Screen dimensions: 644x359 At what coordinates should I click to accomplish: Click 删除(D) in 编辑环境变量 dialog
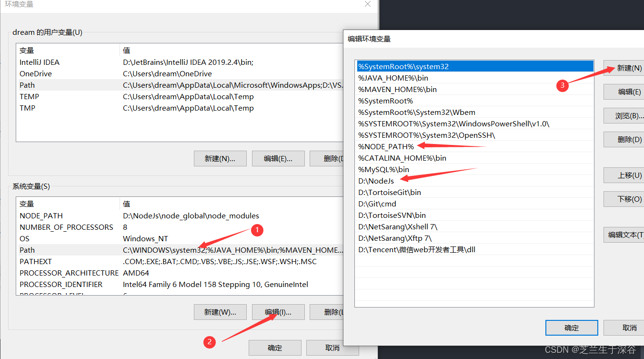coord(624,140)
